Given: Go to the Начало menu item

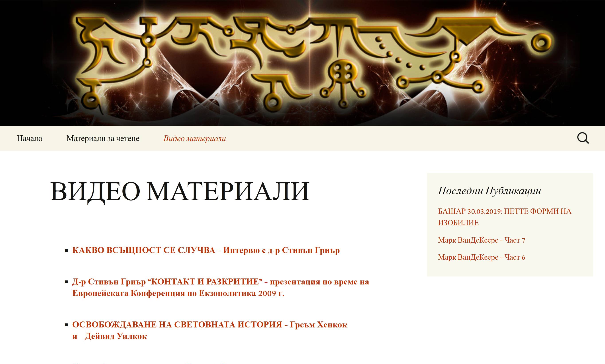Looking at the screenshot, I should pyautogui.click(x=29, y=139).
